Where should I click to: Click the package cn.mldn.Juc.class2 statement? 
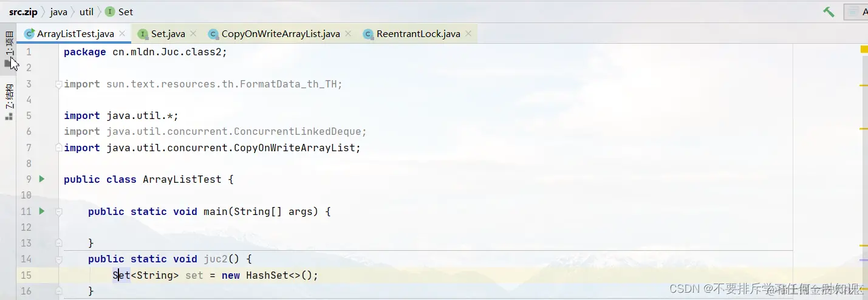145,52
